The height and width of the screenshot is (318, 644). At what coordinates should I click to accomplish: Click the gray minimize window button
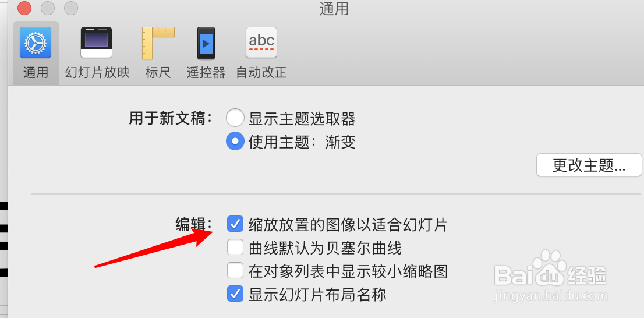tap(48, 8)
